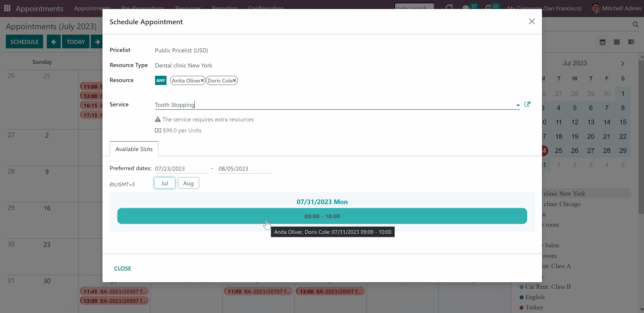Open the Reporting menu
Screen dimensions: 644x313
(x=224, y=8)
